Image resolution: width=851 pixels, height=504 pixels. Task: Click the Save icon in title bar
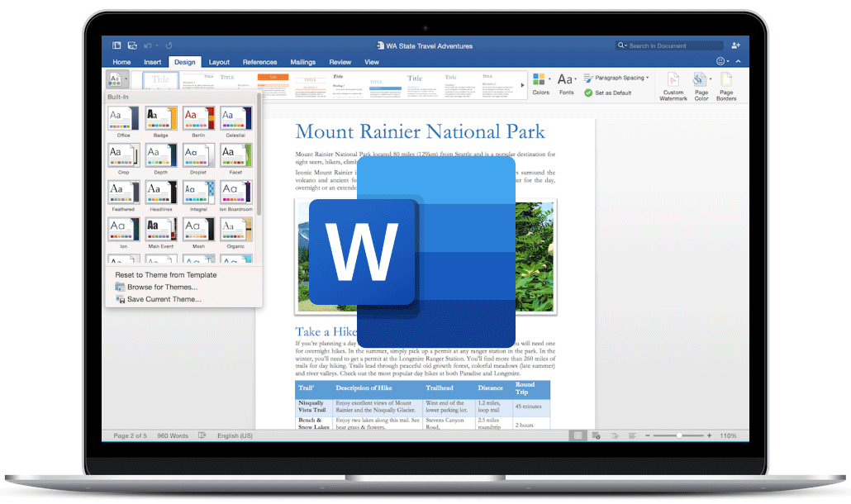click(x=132, y=45)
